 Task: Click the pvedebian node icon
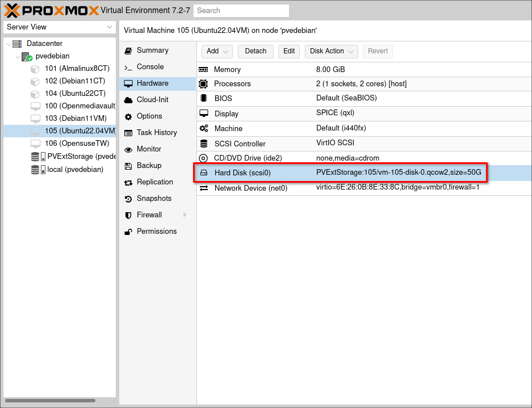(27, 57)
